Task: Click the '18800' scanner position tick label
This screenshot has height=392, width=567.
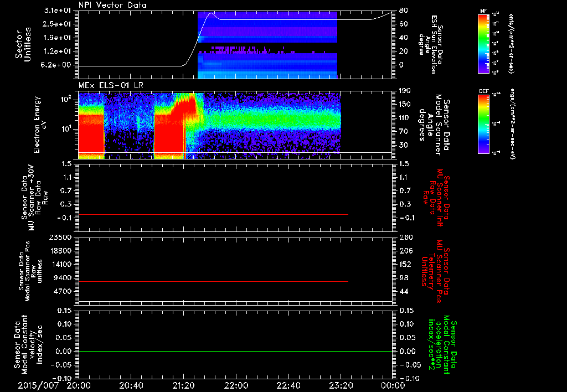Action: 60,251
